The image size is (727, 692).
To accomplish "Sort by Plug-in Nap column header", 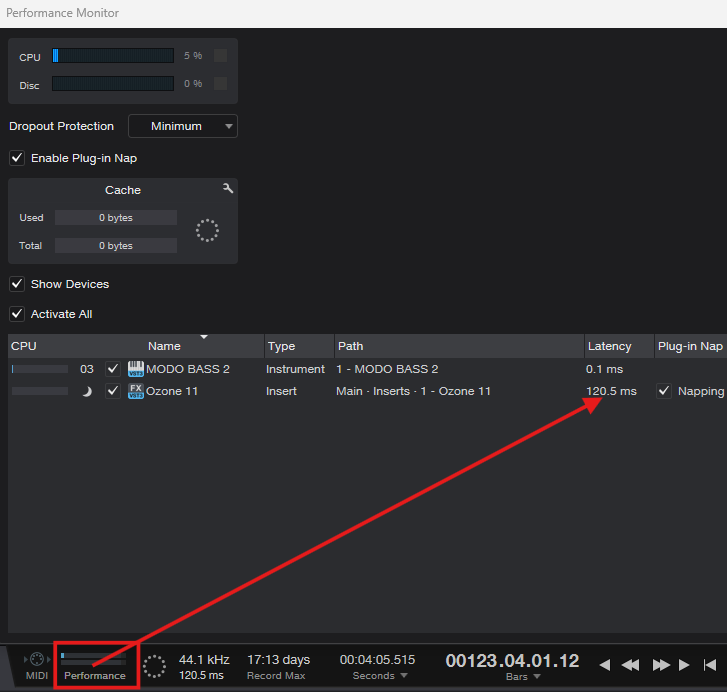I will pos(690,346).
